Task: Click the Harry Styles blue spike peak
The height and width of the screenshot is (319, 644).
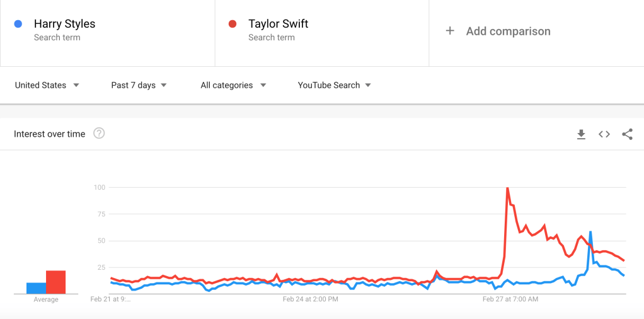Action: click(x=590, y=232)
